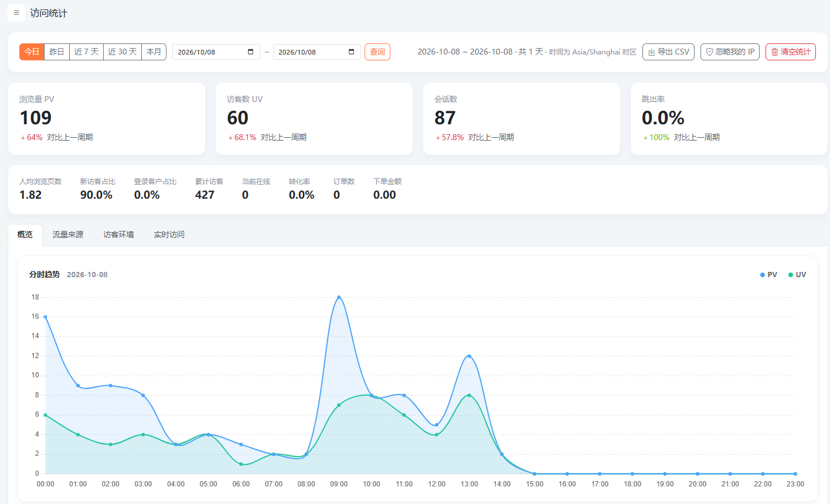Switch range to 近 7 天
The image size is (830, 504).
pyautogui.click(x=86, y=52)
